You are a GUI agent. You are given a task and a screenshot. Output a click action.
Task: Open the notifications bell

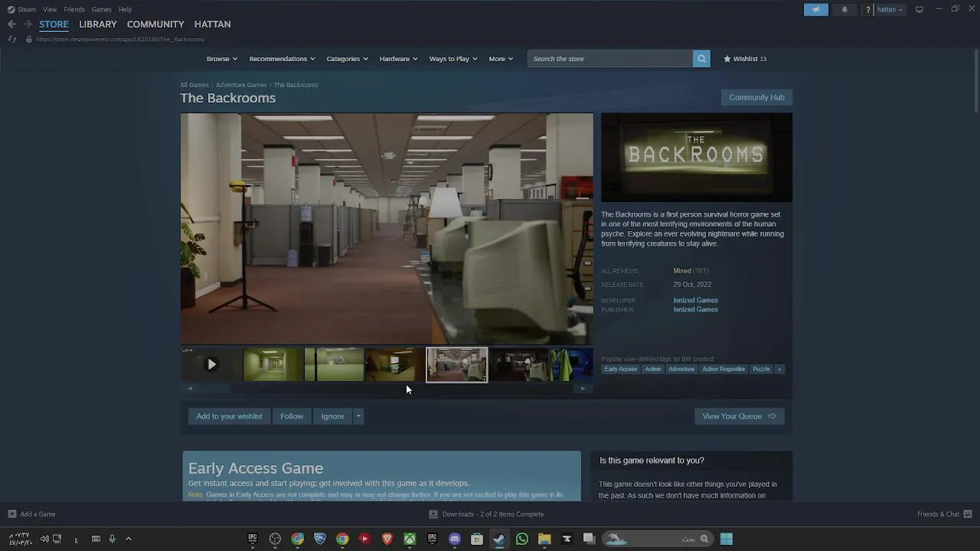[844, 9]
